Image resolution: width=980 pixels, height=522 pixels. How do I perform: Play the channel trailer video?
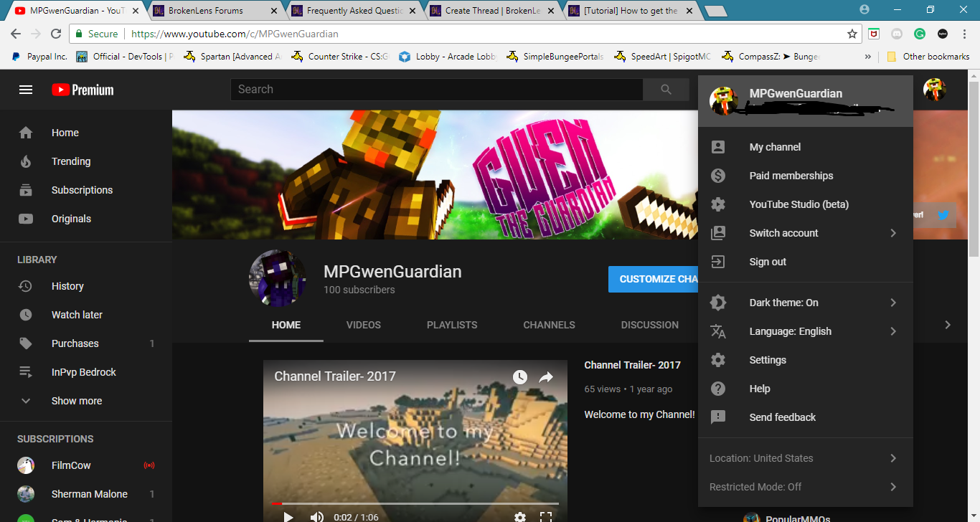[x=288, y=516]
